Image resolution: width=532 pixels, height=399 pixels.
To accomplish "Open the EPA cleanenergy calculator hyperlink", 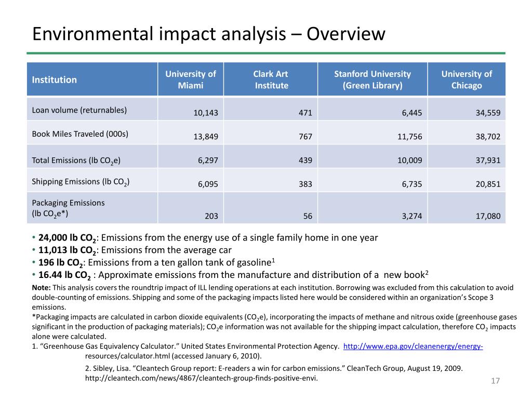I will (413, 347).
